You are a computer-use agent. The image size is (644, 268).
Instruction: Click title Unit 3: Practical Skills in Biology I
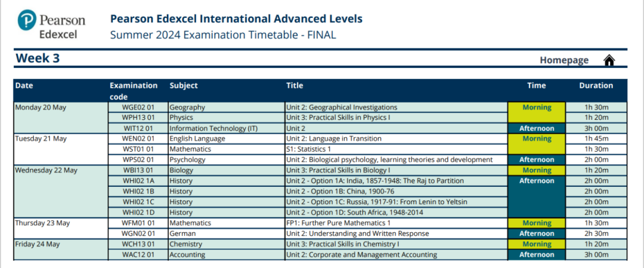coord(338,170)
